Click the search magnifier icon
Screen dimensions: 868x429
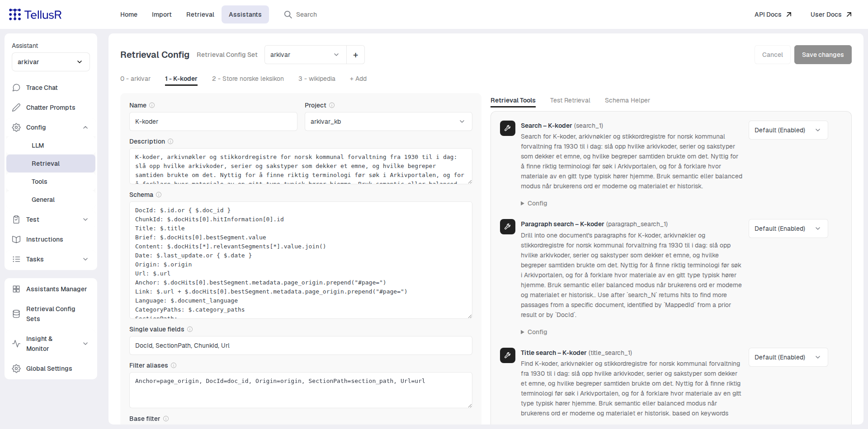point(288,14)
